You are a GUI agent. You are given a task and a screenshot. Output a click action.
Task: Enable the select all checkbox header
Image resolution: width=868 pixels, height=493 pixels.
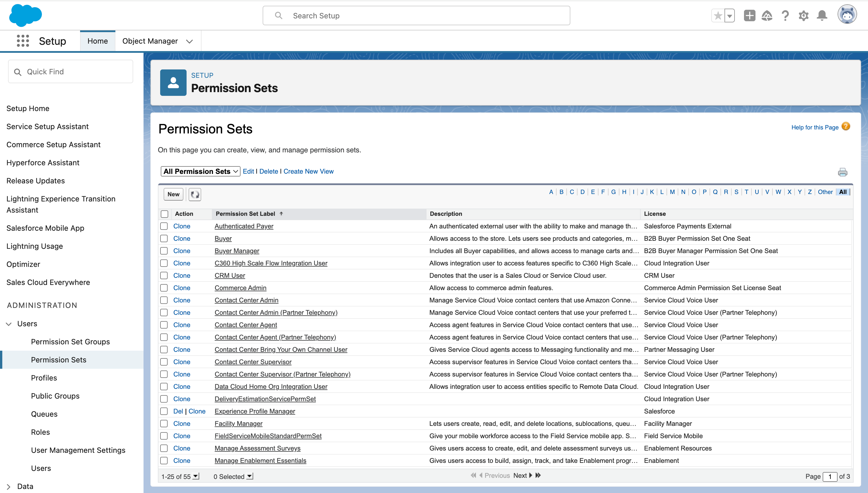[x=165, y=213]
